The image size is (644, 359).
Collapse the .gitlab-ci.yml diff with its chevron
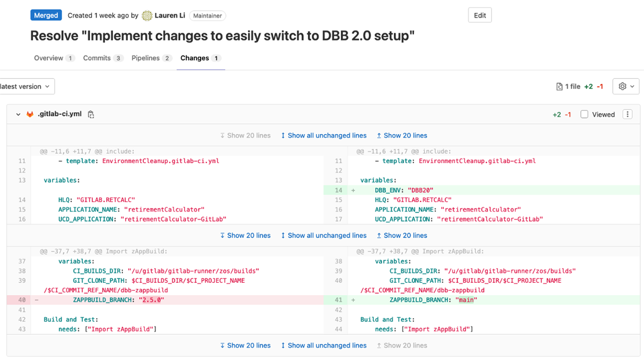[17, 114]
